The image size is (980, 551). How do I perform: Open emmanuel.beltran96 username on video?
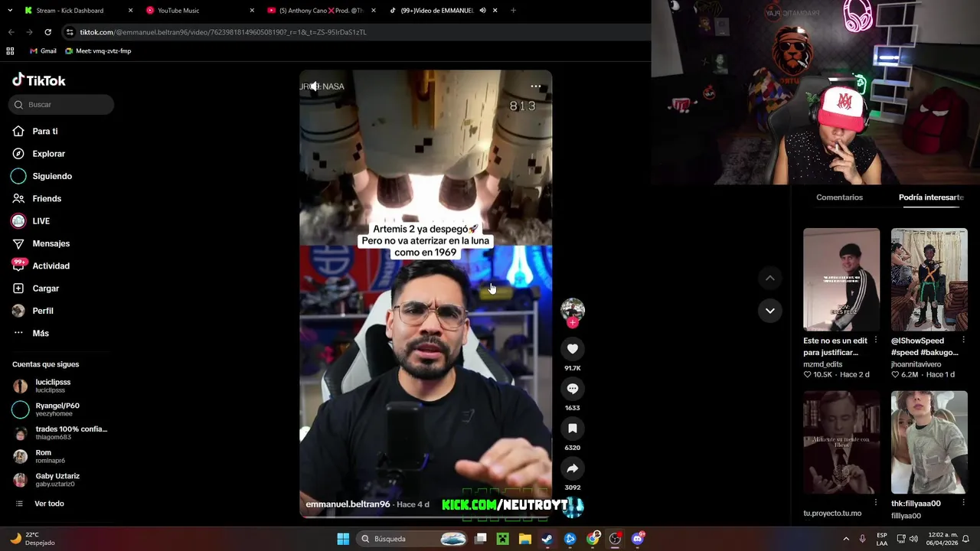[x=348, y=504]
